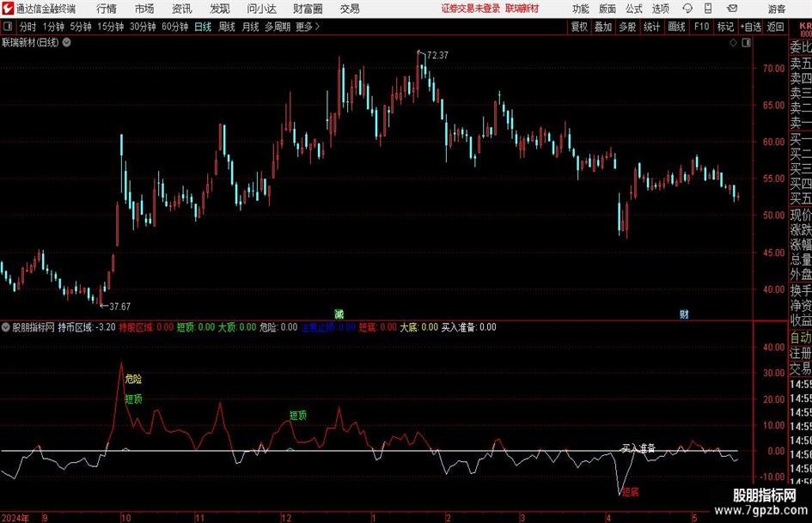Open F10 company info
This screenshot has height=523, width=812.
pos(702,27)
